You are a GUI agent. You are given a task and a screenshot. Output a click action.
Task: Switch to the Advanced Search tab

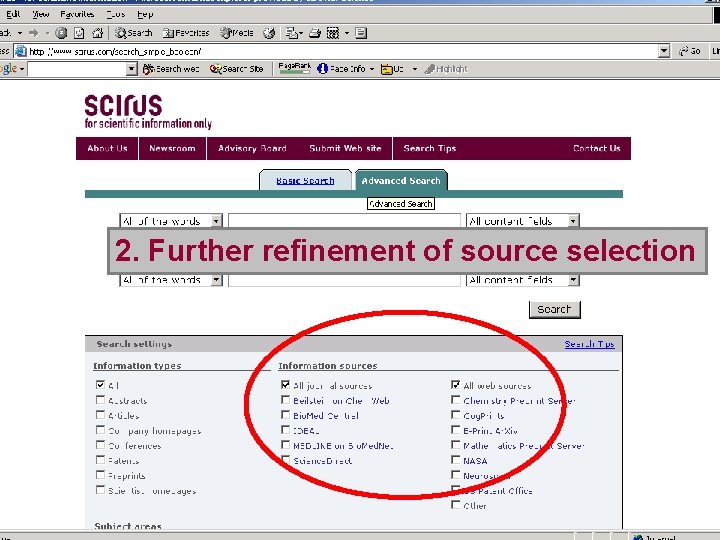[401, 180]
